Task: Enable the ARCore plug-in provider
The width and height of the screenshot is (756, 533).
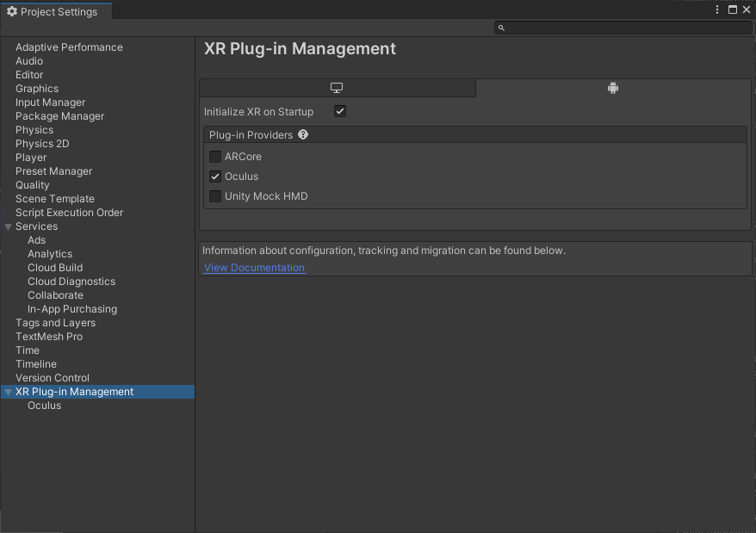Action: click(215, 156)
